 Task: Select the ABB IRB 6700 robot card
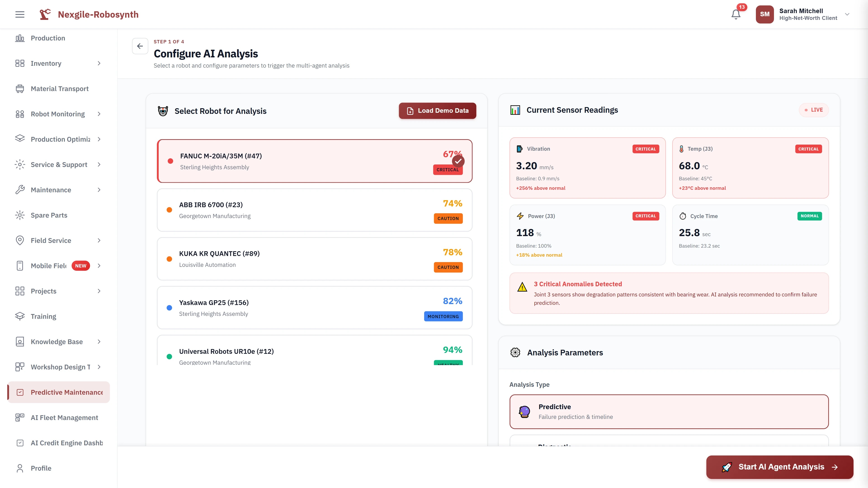[x=314, y=210]
